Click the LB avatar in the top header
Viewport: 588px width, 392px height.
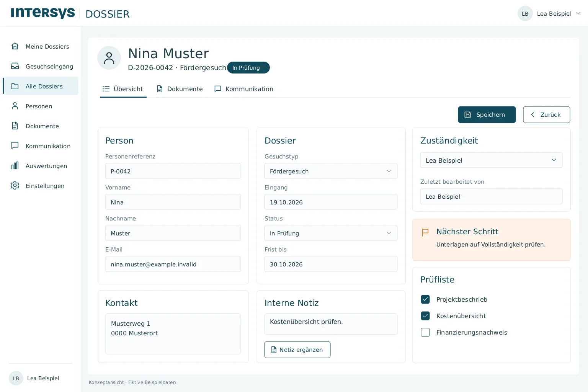click(525, 13)
